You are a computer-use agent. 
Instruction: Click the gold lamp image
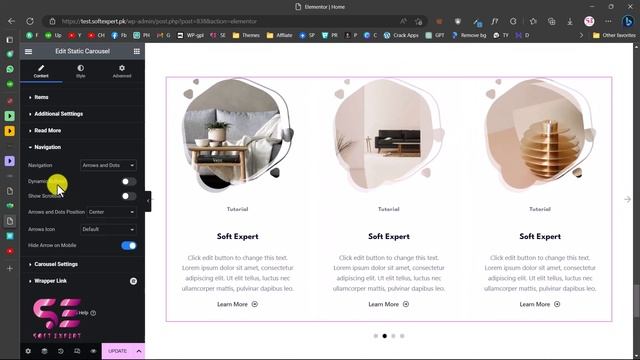click(540, 135)
